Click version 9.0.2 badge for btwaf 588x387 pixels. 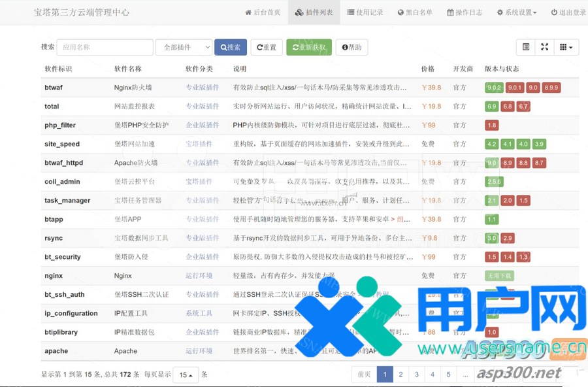pos(494,87)
